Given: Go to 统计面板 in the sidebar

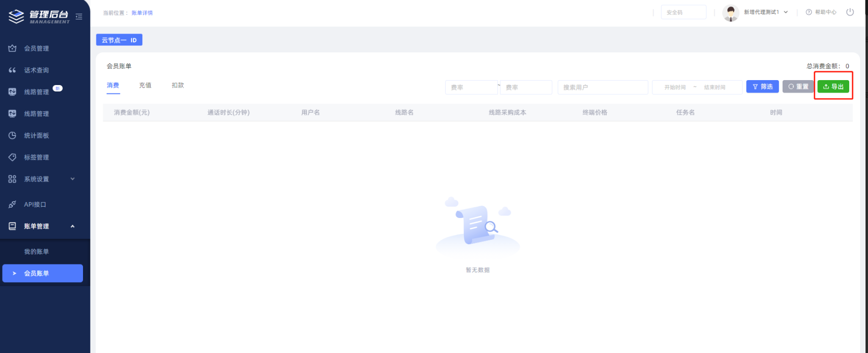Looking at the screenshot, I should pyautogui.click(x=36, y=135).
